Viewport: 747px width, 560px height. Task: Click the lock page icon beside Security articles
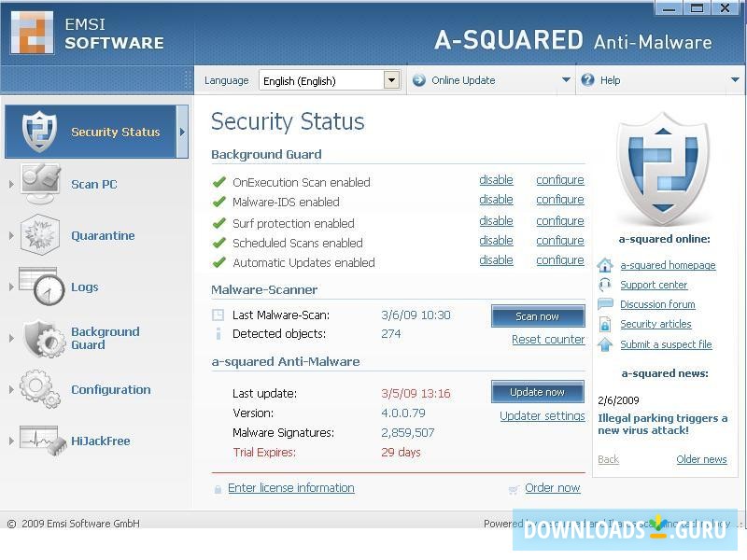pos(605,324)
